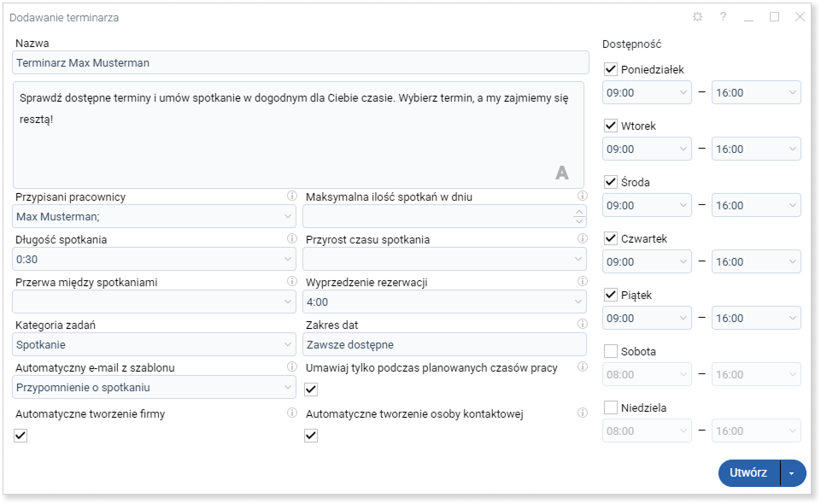Show info for Przerwa między spotkaniami
Screen dimensions: 821x504
click(291, 282)
